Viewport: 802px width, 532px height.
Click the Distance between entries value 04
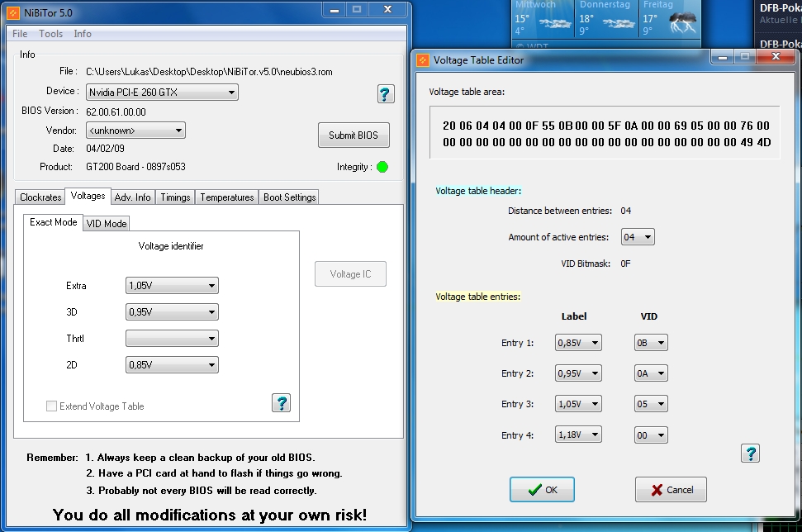625,211
